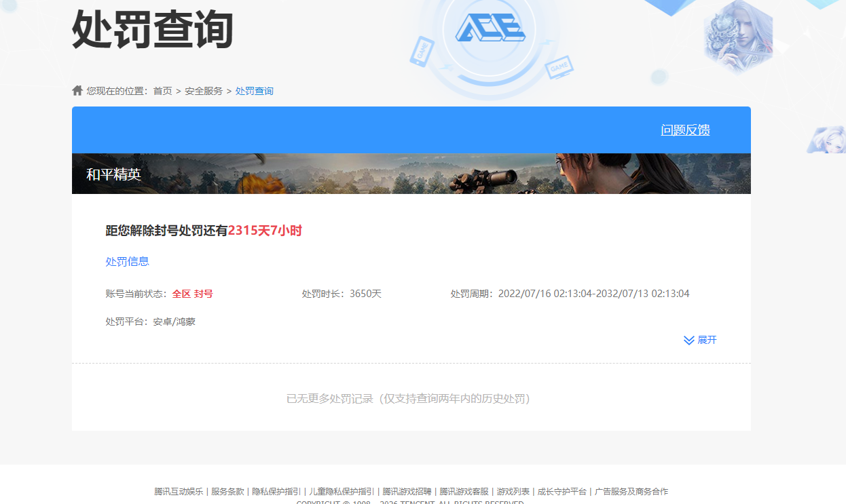Click the 服务条款 link in the footer
The height and width of the screenshot is (504, 846).
tap(227, 490)
